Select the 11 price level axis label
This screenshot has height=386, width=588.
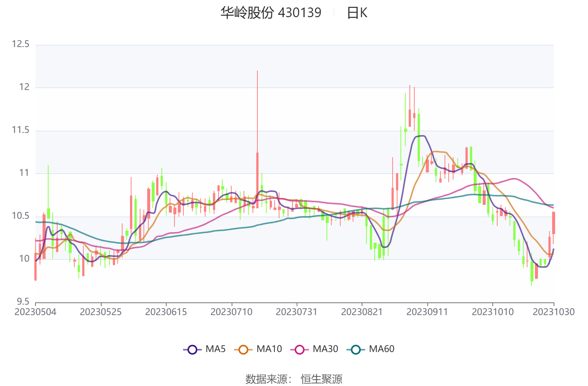click(24, 173)
